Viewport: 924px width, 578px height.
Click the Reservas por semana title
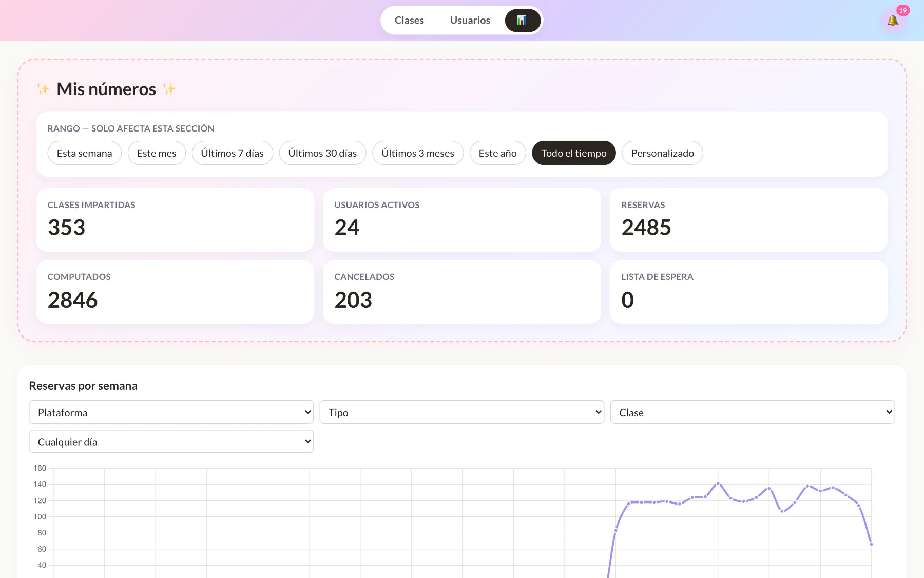pyautogui.click(x=83, y=386)
